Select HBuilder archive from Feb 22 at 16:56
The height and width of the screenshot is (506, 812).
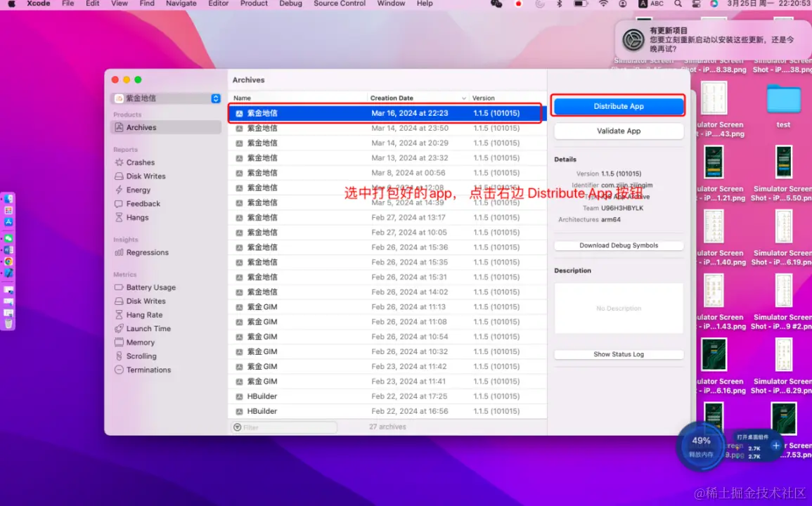(387, 411)
